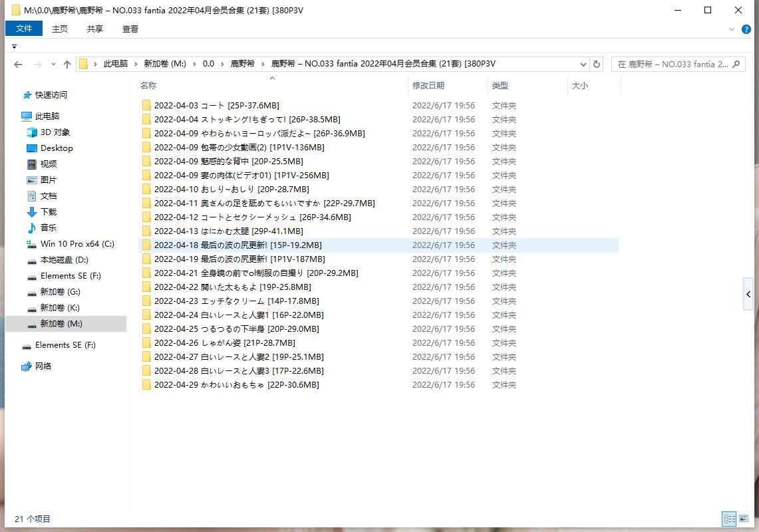This screenshot has height=532, width=759.
Task: Select 3D 对象 in the navigation pane
Action: 55,132
